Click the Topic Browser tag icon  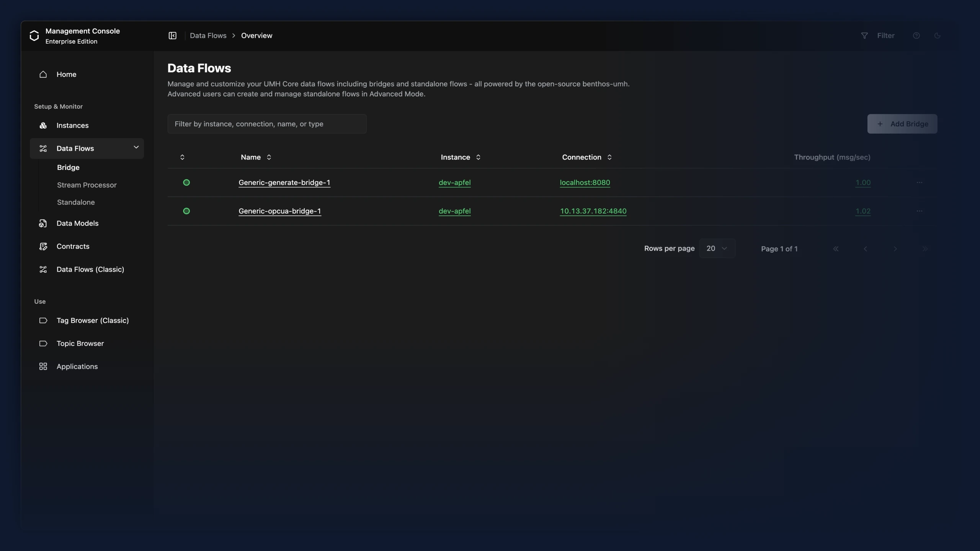(x=43, y=344)
